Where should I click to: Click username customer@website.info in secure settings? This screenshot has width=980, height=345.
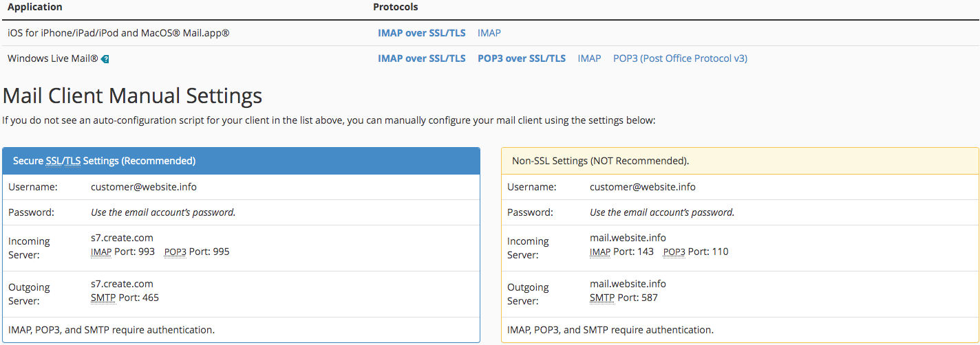click(143, 187)
